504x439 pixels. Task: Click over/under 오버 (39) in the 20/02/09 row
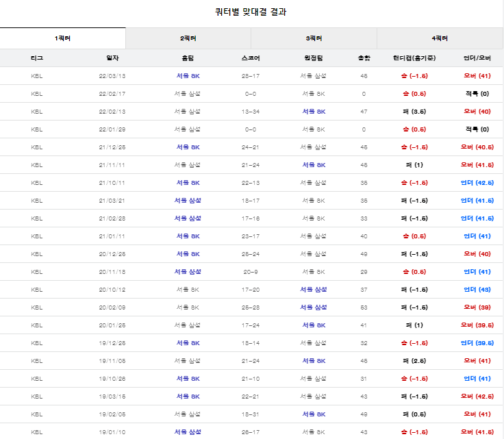[477, 308]
